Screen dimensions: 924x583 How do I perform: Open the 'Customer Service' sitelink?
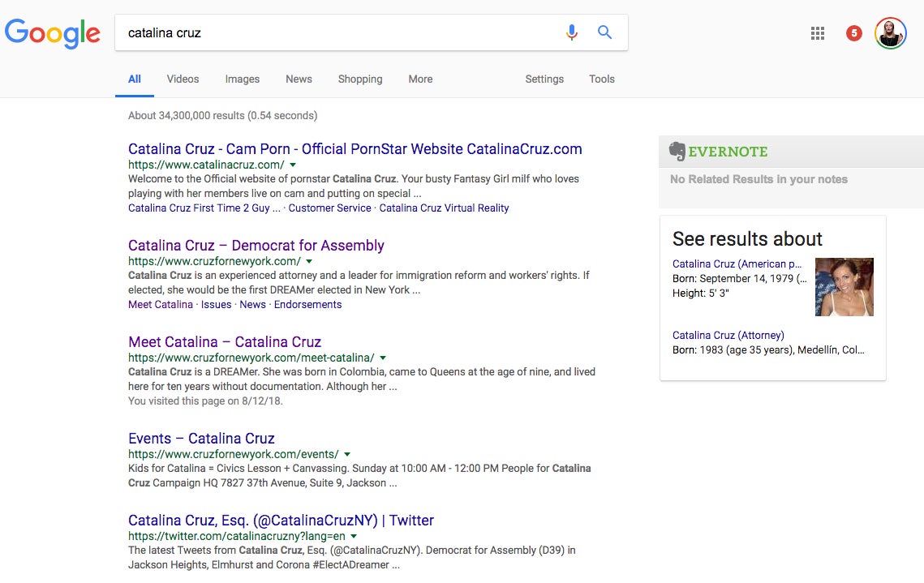[x=329, y=208]
